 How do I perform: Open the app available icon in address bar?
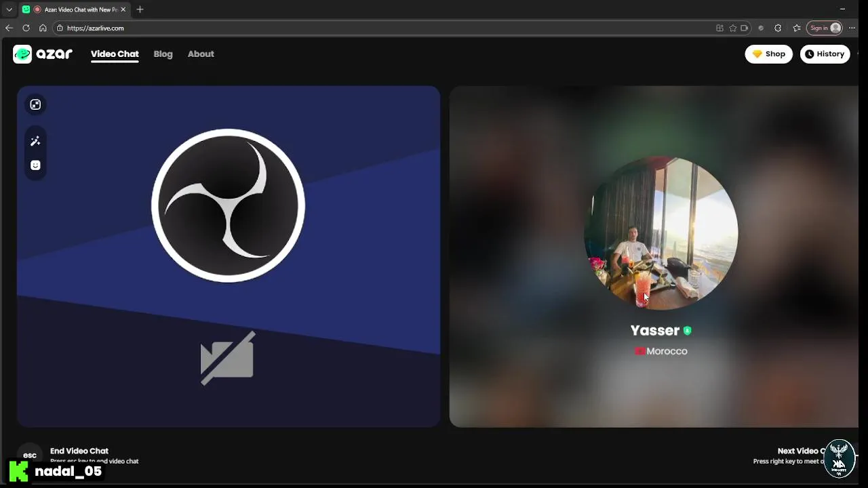tap(719, 28)
